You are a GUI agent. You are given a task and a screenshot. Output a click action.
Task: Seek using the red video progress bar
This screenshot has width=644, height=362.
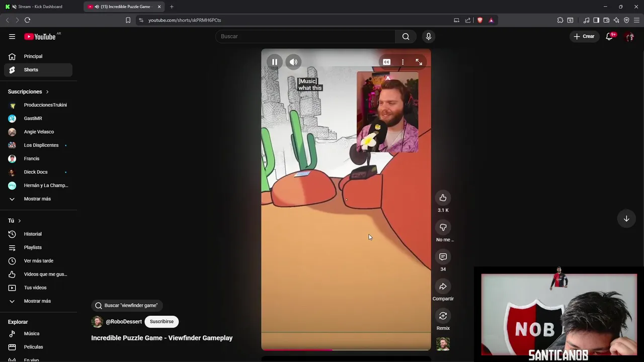pos(346,349)
